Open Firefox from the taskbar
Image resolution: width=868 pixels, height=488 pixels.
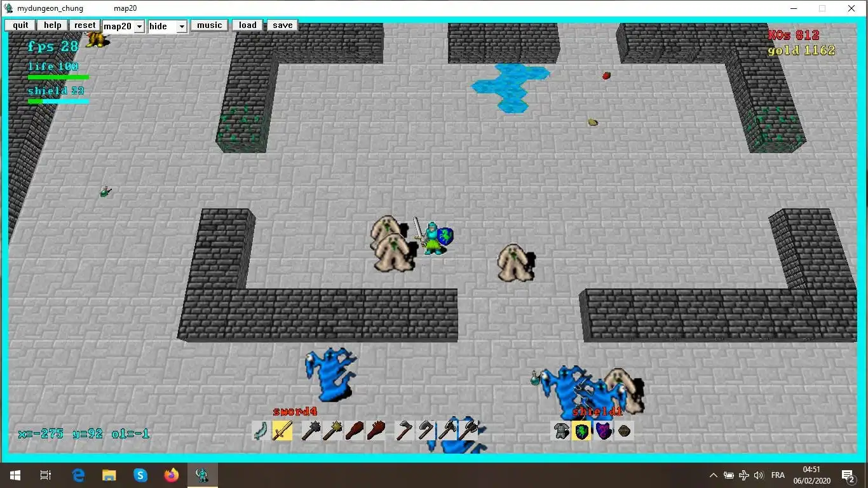(172, 475)
